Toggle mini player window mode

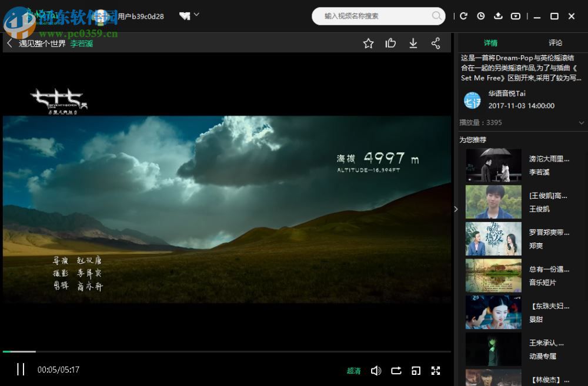(416, 370)
